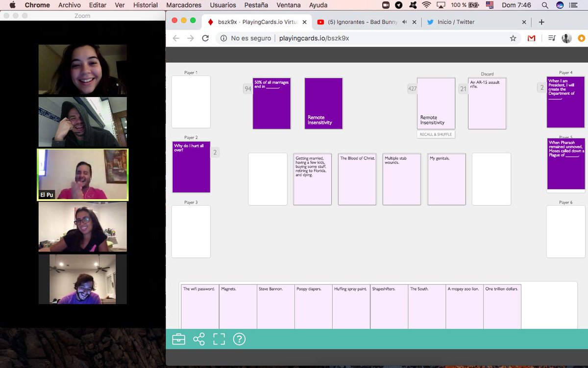Select "The South" hand card
This screenshot has width=588, height=368.
click(x=427, y=307)
